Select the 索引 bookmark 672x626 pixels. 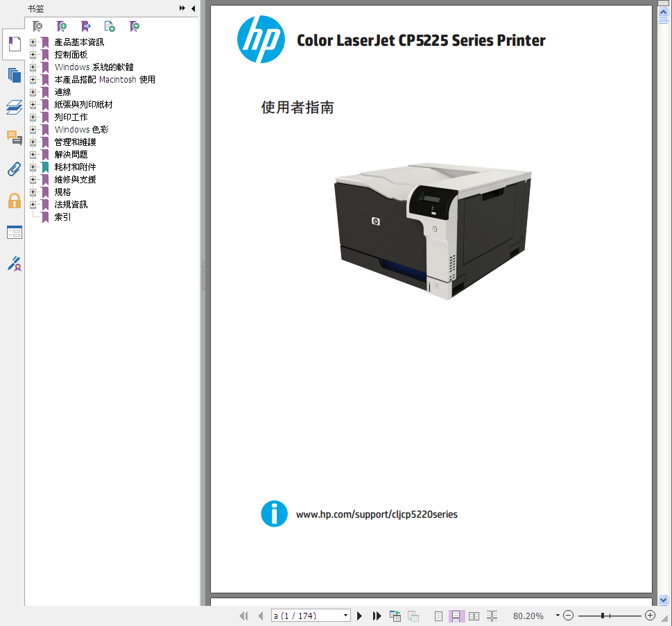click(x=62, y=217)
